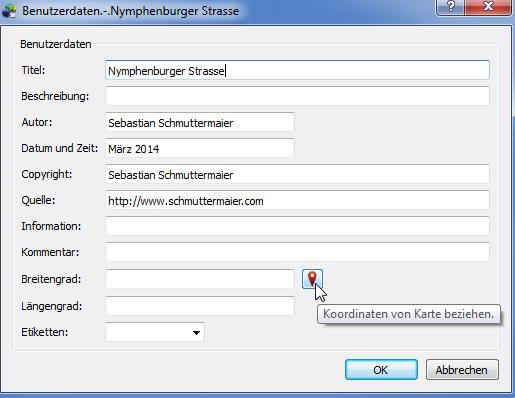Screen dimensions: 515x398
Task: Focus the Information input field
Action: 297,226
